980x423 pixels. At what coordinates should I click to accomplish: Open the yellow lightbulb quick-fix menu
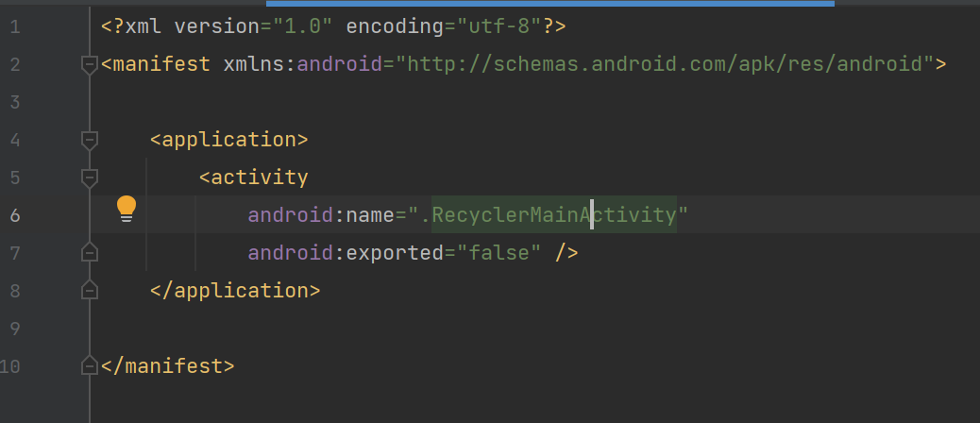(127, 209)
